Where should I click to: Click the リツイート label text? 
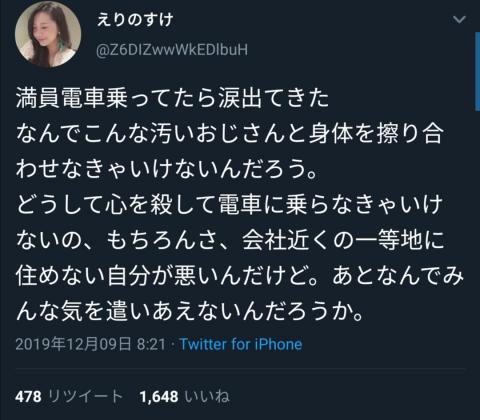pyautogui.click(x=86, y=397)
